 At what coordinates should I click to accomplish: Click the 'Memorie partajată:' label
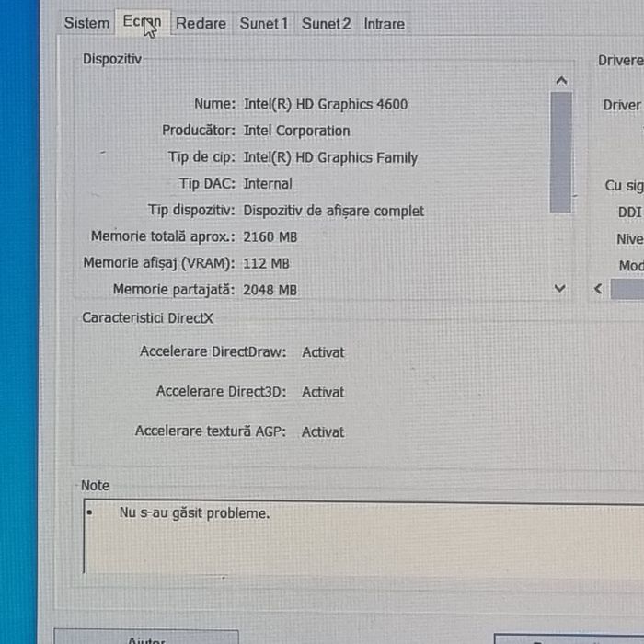(174, 290)
